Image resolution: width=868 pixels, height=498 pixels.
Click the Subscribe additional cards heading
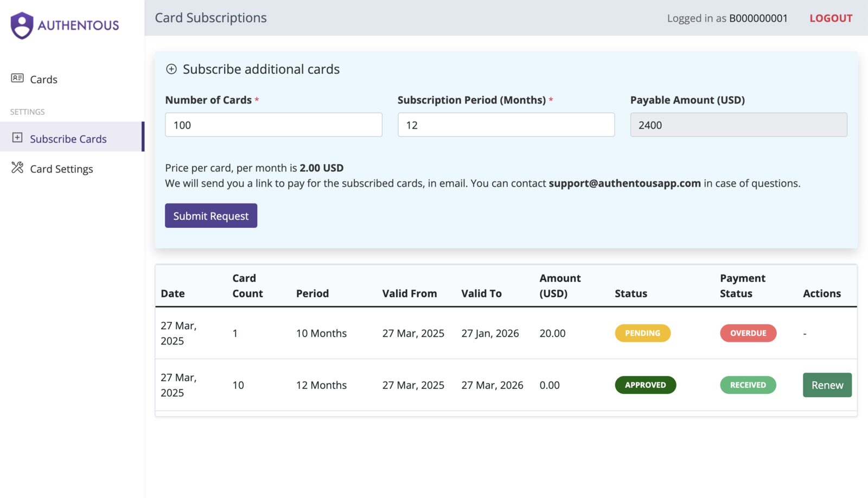(261, 69)
